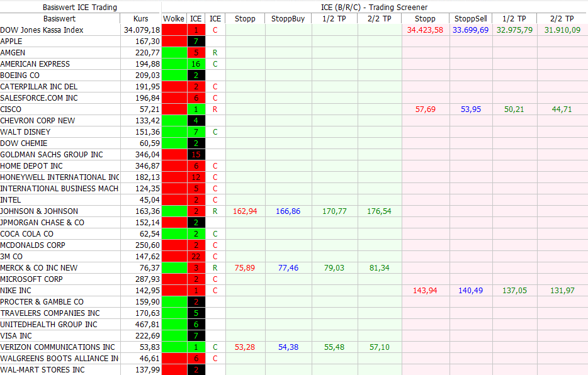Select the StoppSell column header
588x375 pixels.
click(x=471, y=19)
